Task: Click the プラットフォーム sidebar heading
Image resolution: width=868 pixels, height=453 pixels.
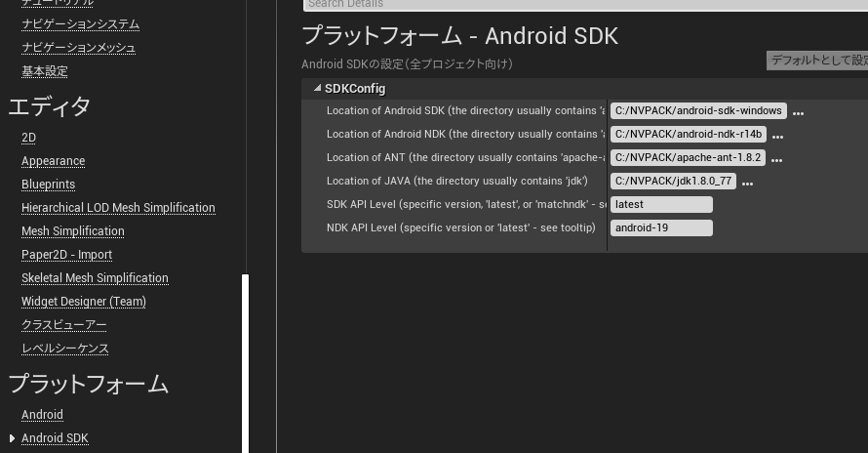Action: 89,384
